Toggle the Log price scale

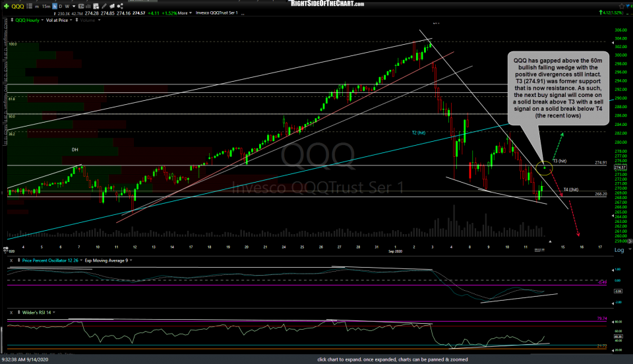coord(619,250)
